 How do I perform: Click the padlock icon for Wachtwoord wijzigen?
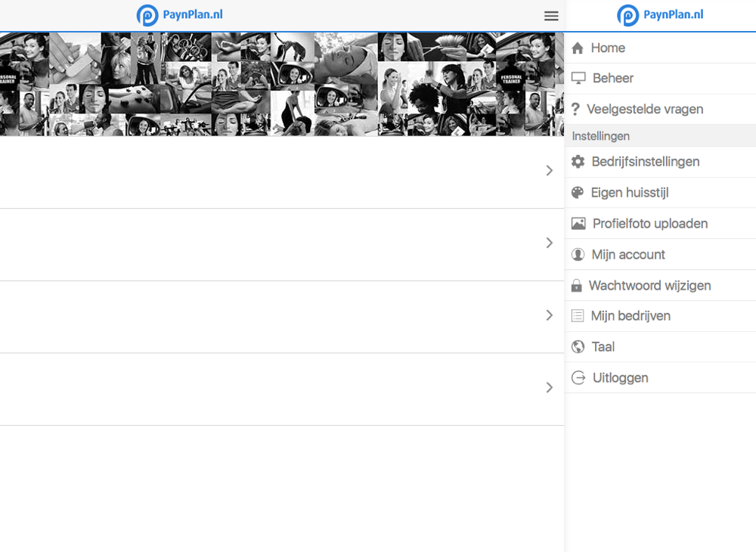(577, 285)
